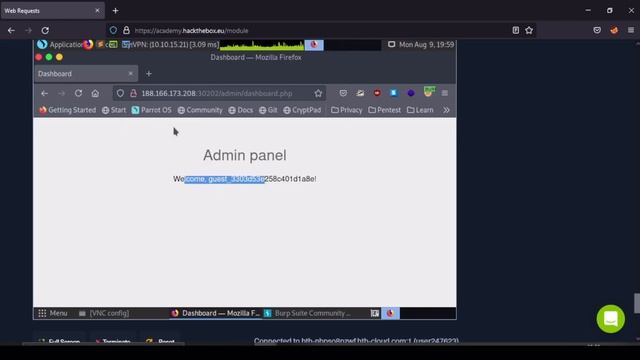Reload the outer hackthebox academy page

45,30
